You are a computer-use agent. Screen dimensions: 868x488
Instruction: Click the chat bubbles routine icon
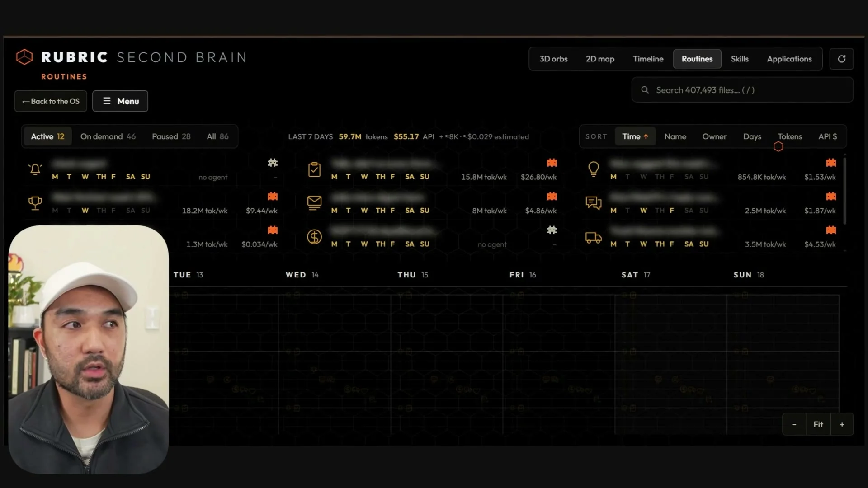tap(594, 203)
